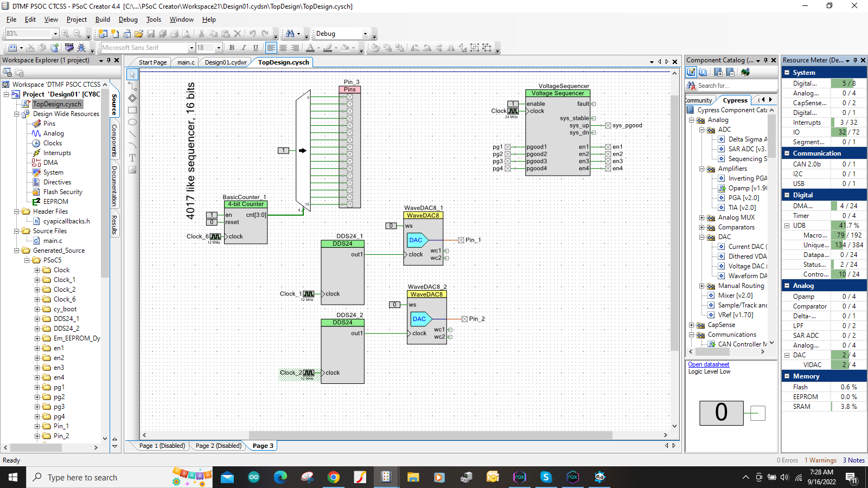Open the font color picker button
This screenshot has width=868, height=488.
(310, 48)
